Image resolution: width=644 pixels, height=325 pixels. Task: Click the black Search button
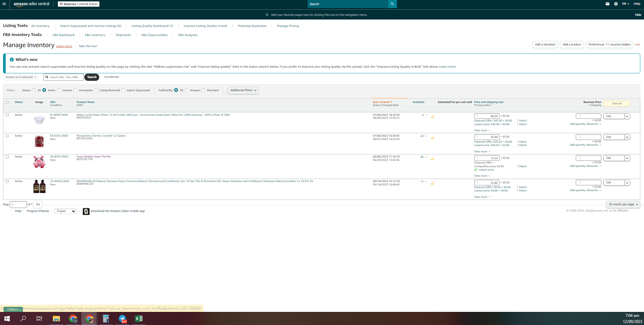[x=92, y=77]
